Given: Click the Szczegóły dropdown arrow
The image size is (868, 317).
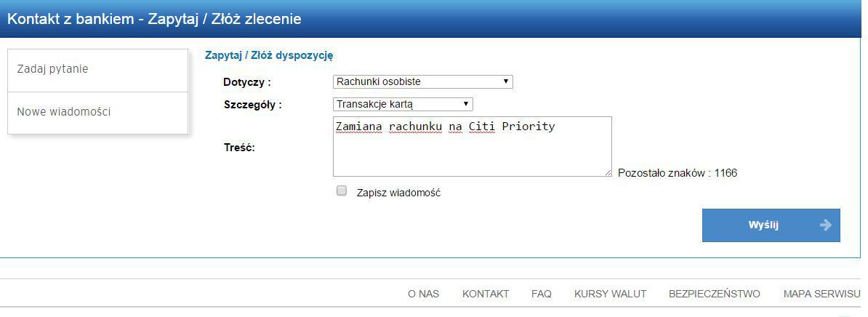Looking at the screenshot, I should (466, 103).
